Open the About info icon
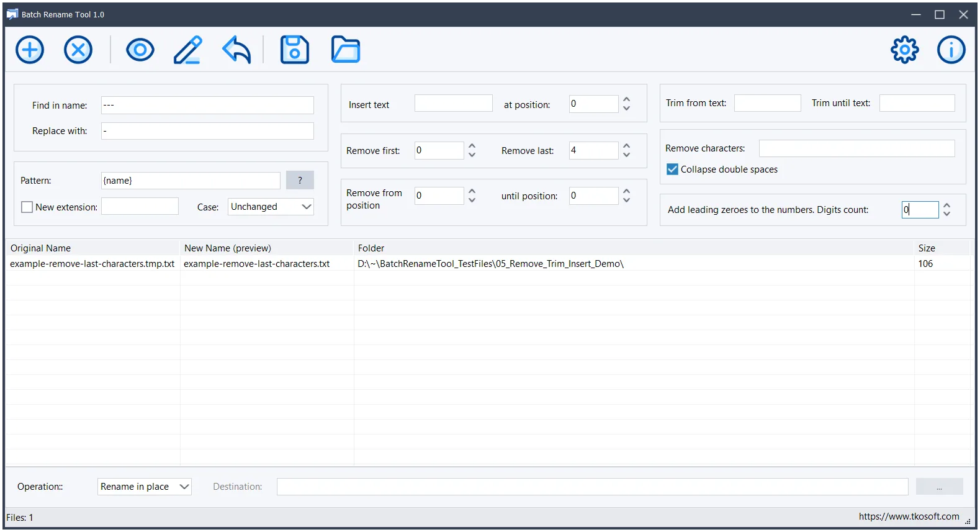The image size is (980, 532). click(x=951, y=50)
